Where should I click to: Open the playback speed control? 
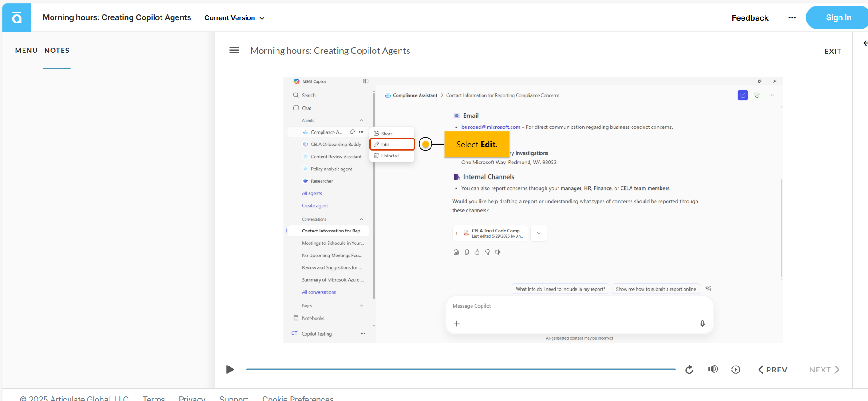pos(736,370)
